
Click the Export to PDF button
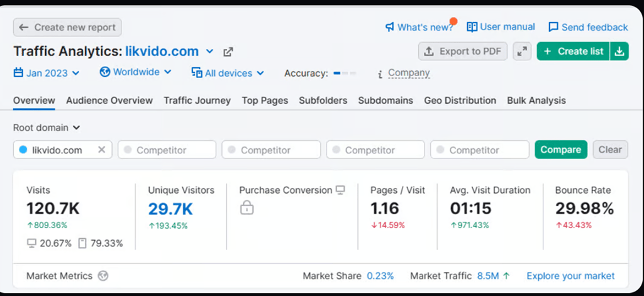(463, 52)
